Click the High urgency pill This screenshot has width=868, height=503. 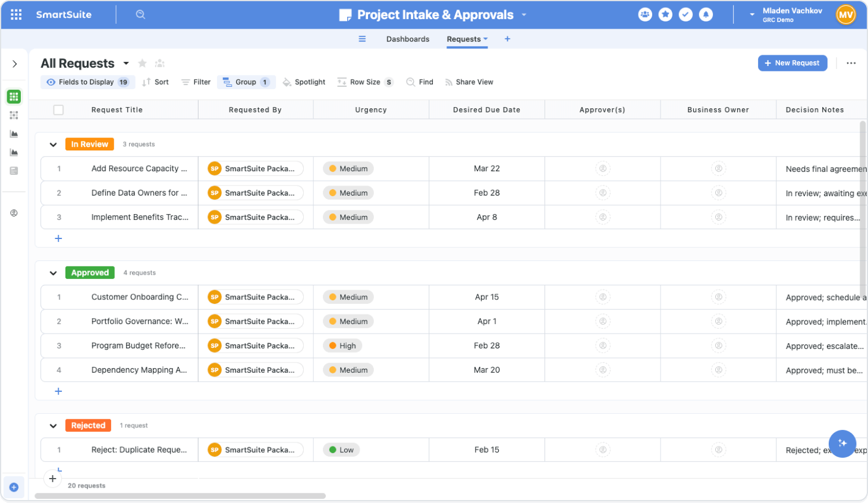[x=343, y=346]
